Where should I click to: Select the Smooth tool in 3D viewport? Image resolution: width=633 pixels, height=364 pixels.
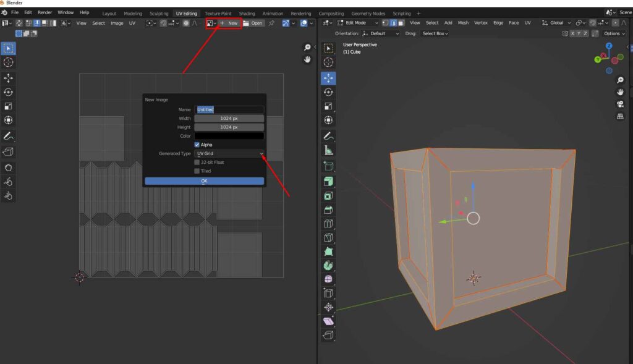point(328,279)
